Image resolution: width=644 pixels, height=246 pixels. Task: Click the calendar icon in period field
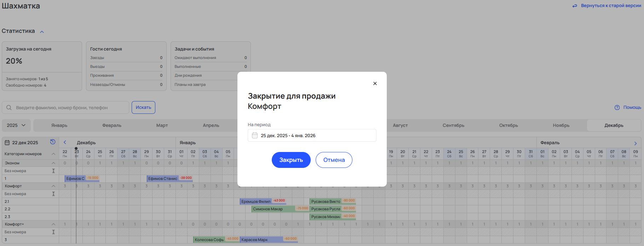254,135
